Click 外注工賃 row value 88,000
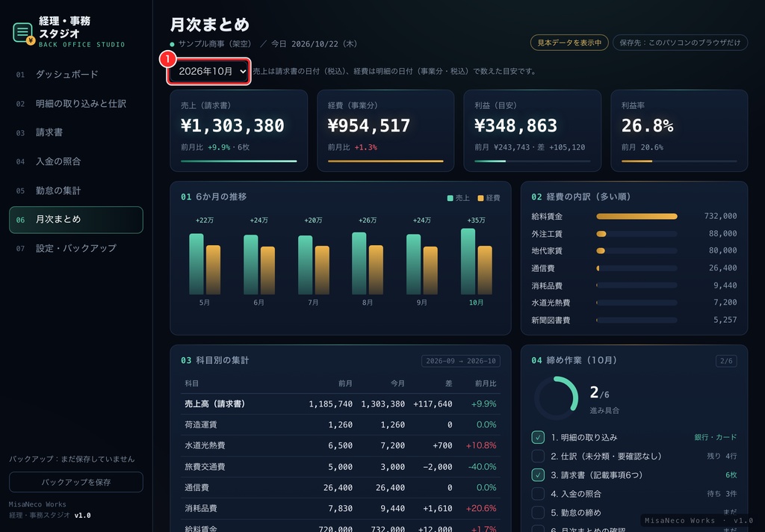The width and height of the screenshot is (765, 532). 722,233
